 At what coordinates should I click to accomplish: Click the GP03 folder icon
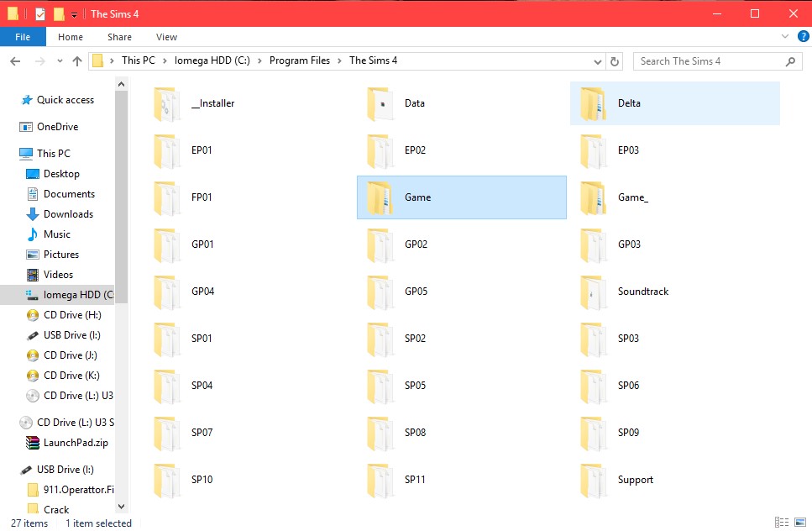click(594, 245)
